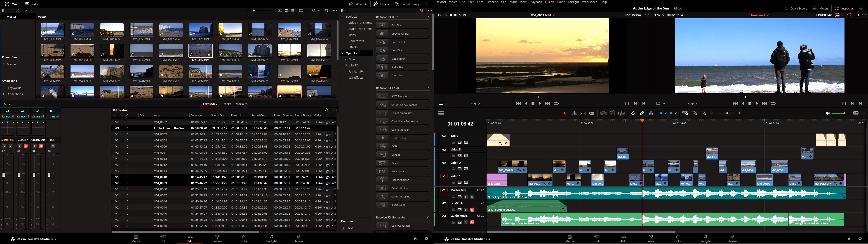Switch to Tracks tab in Index
The height and width of the screenshot is (244, 868).
coord(226,104)
